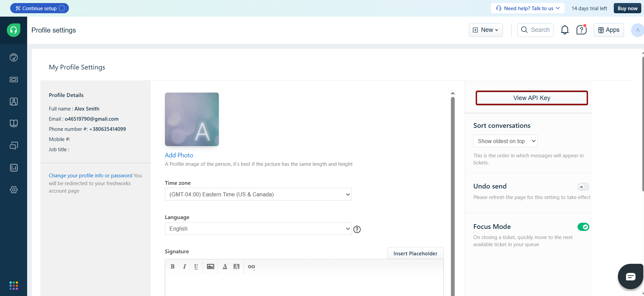The width and height of the screenshot is (644, 296).
Task: Open the Sort conversations dropdown
Action: [505, 141]
